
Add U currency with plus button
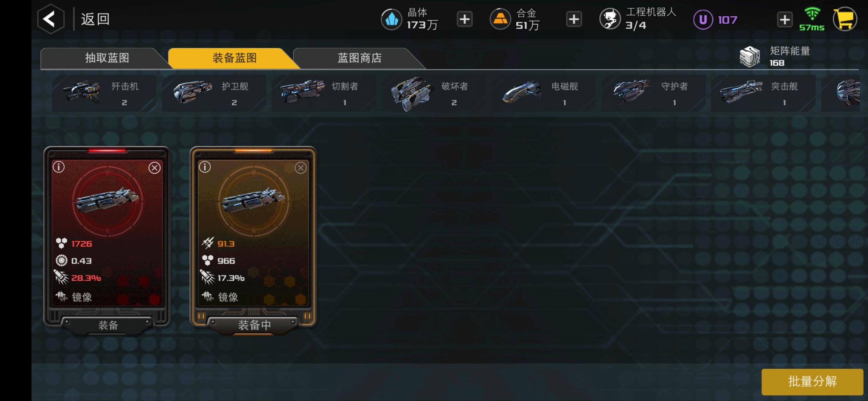pyautogui.click(x=785, y=19)
